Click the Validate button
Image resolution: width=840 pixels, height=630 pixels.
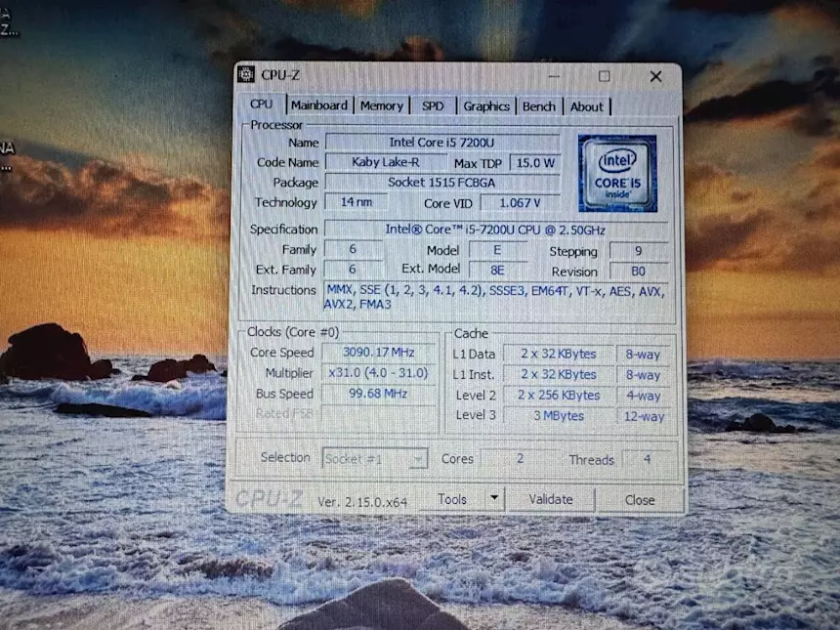(x=551, y=499)
